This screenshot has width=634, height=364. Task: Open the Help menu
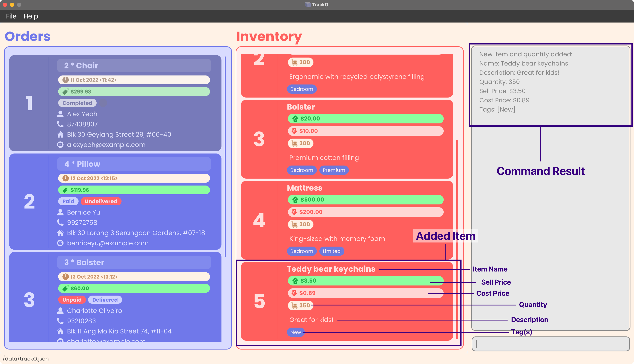click(x=31, y=16)
